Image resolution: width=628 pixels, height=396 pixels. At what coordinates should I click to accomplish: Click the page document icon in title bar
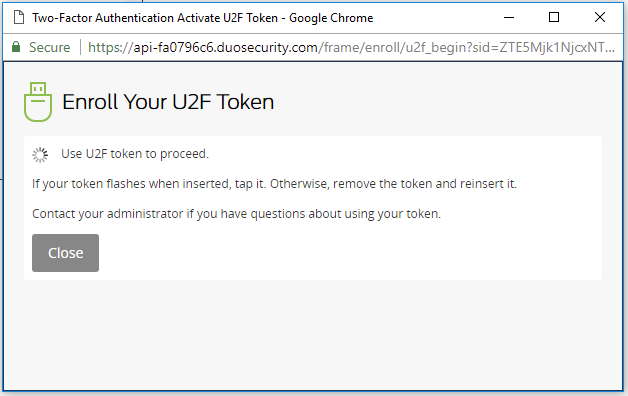click(18, 18)
